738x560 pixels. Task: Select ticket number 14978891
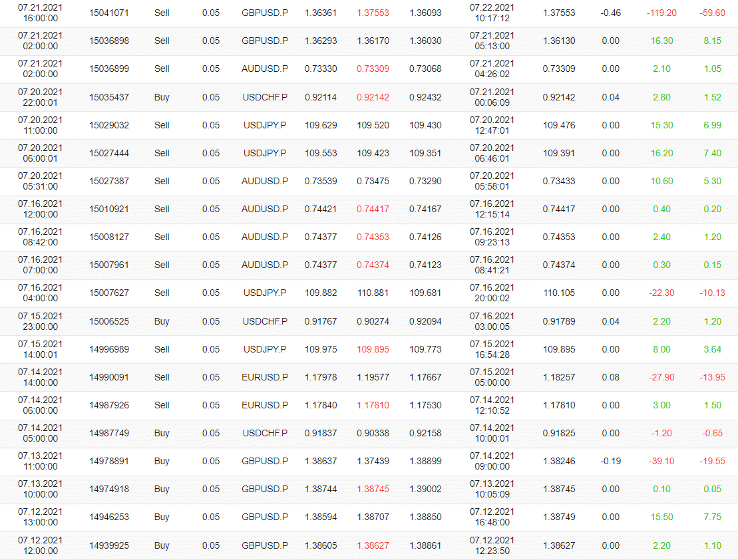[108, 461]
